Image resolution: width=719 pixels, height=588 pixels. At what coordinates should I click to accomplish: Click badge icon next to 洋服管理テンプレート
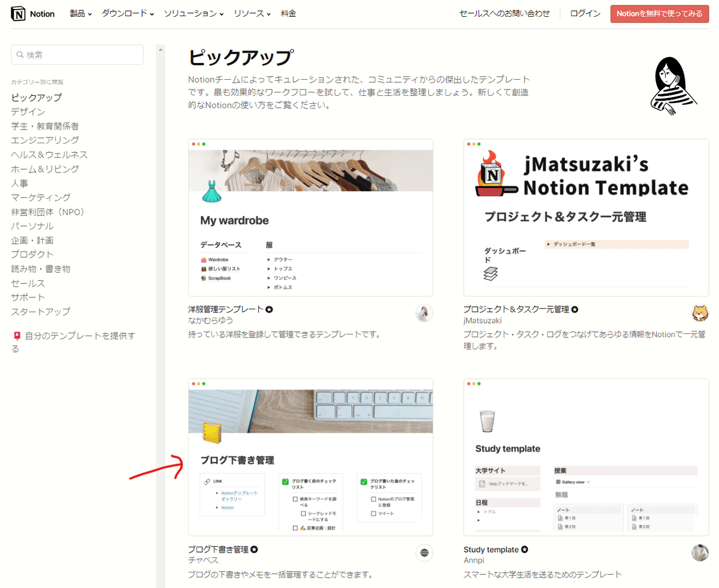pos(270,310)
